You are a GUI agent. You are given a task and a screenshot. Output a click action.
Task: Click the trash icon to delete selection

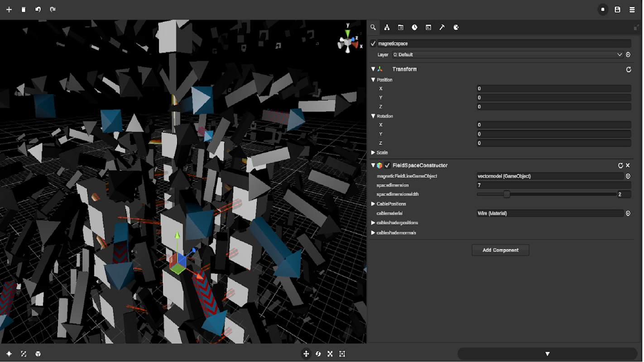24,10
